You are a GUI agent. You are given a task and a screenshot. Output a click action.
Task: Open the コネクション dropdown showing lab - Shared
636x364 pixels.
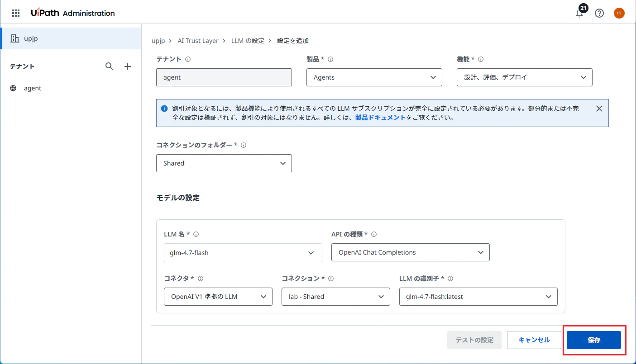pyautogui.click(x=336, y=297)
